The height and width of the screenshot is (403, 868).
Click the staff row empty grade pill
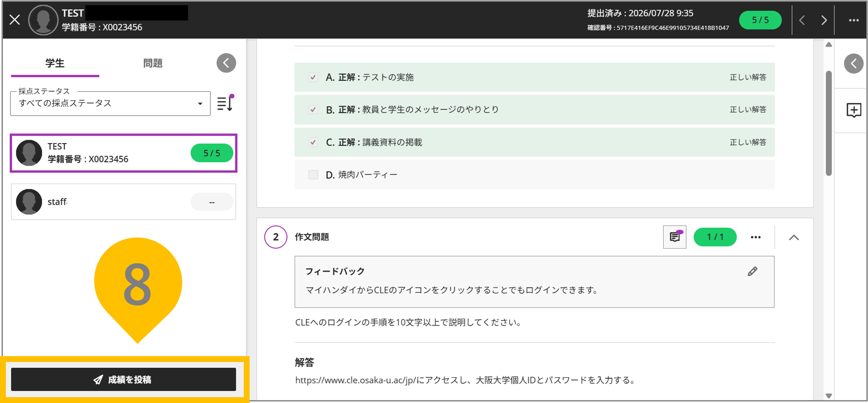tap(212, 202)
